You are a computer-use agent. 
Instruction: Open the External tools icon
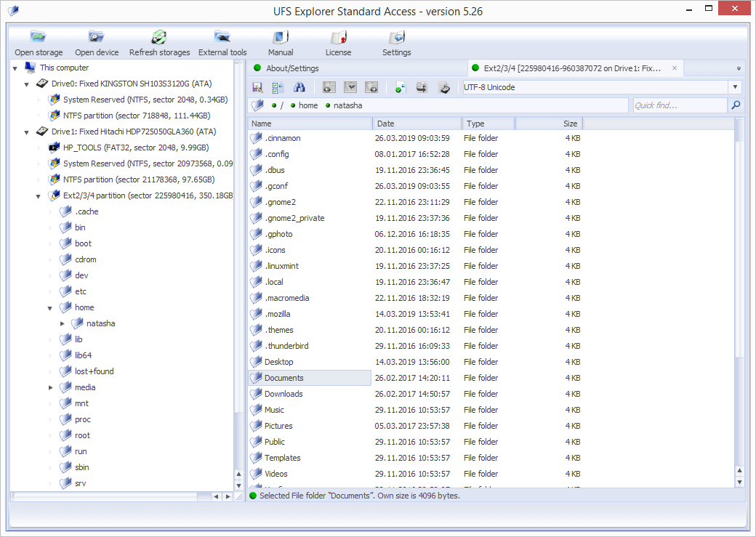click(x=222, y=38)
